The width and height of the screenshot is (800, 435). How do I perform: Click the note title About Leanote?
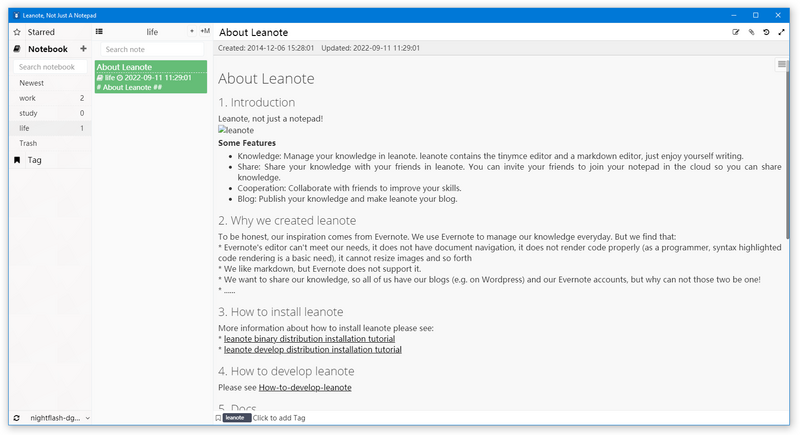254,32
